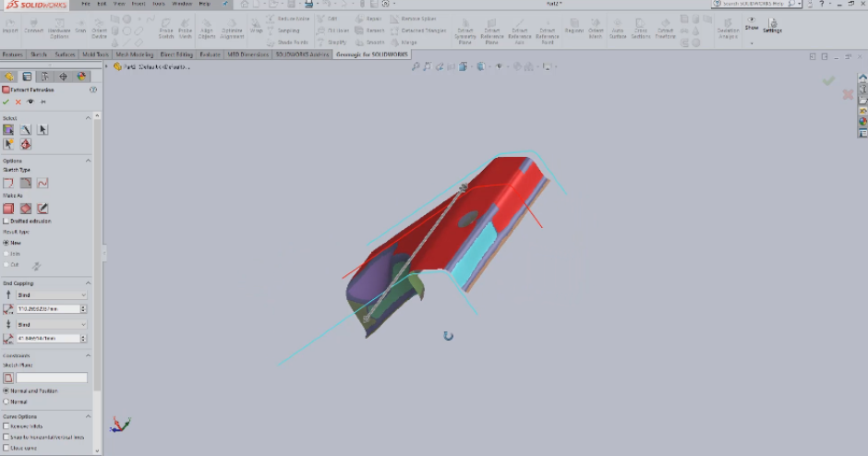The width and height of the screenshot is (868, 456).
Task: Select the New result type radio button
Action: click(6, 243)
